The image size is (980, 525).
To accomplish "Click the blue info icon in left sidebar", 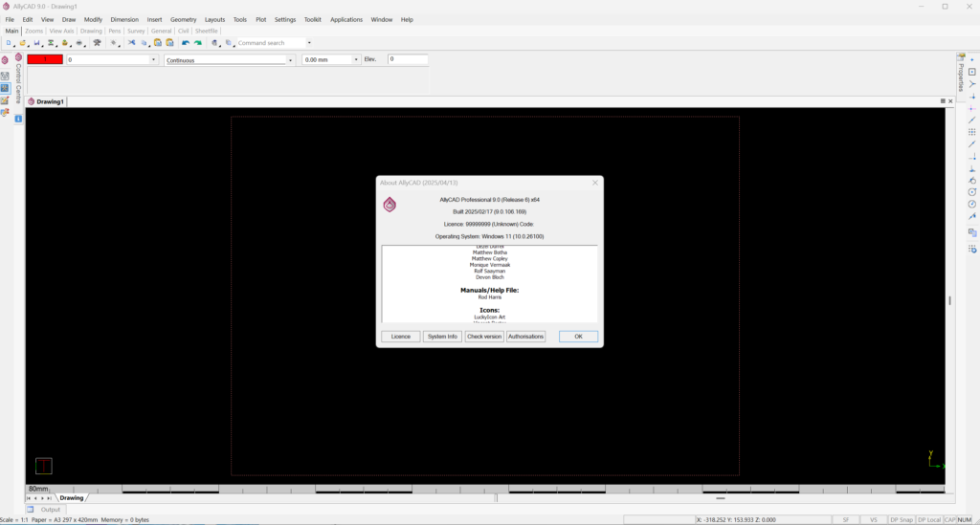I will [x=18, y=119].
